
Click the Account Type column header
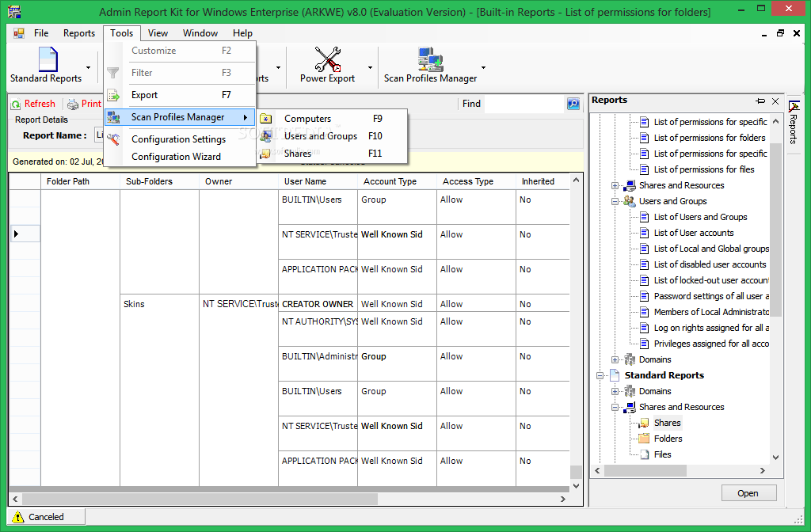(397, 181)
